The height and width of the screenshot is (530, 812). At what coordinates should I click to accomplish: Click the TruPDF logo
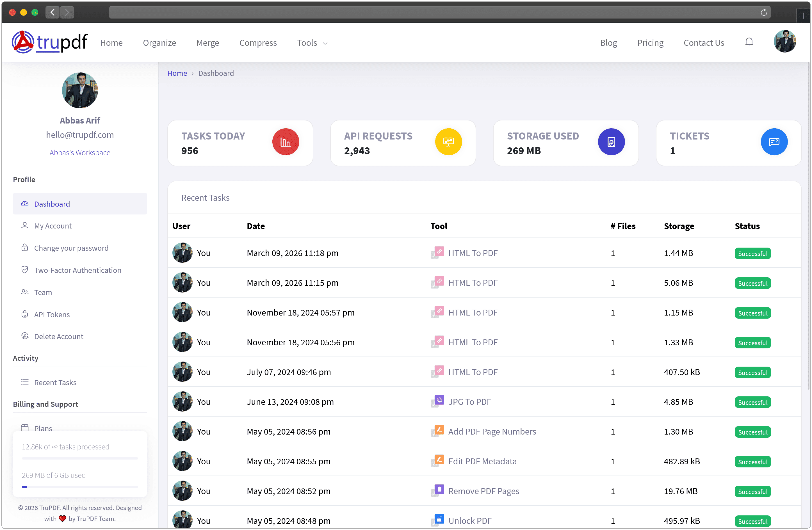[x=50, y=42]
